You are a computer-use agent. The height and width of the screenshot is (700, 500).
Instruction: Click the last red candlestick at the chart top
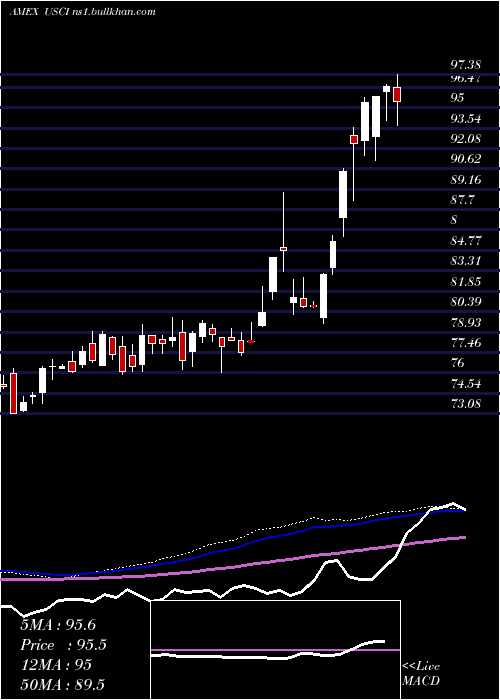397,95
